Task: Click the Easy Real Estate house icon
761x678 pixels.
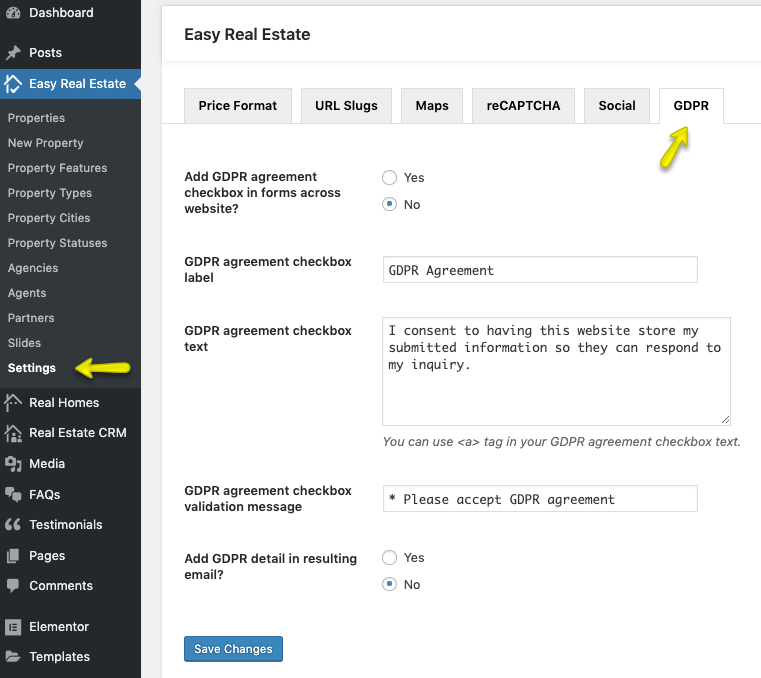Action: 13,83
